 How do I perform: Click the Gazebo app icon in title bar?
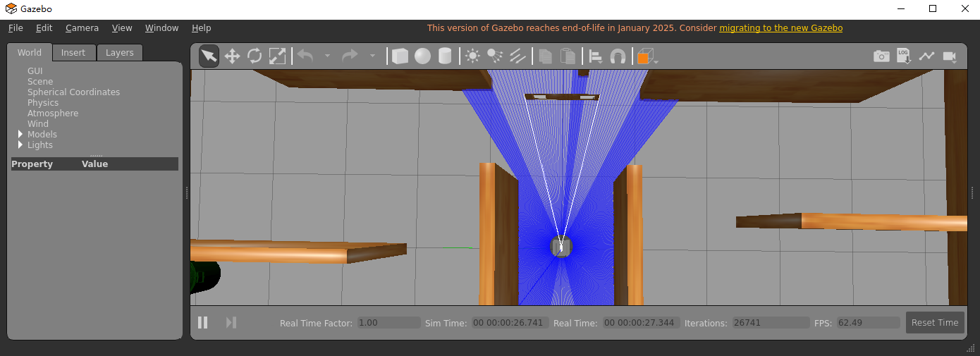pyautogui.click(x=11, y=8)
